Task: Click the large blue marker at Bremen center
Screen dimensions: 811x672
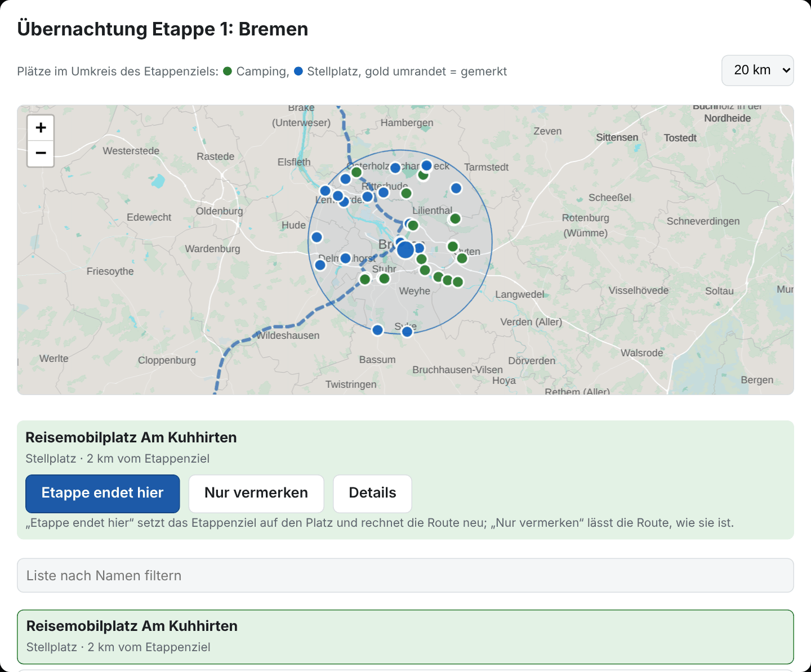Action: 405,249
